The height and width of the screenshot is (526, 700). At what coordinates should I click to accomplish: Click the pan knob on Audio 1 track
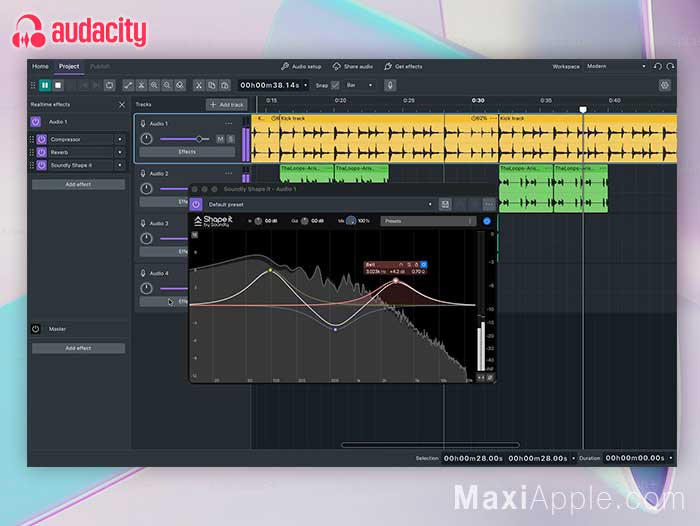[146, 139]
